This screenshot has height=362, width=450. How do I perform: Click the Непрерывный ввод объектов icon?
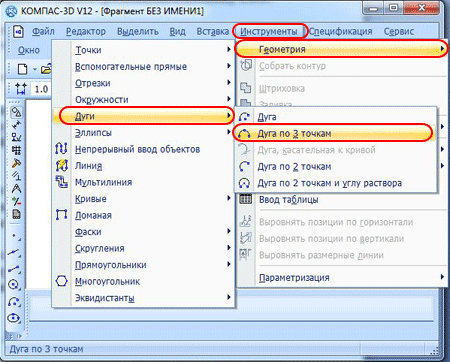[x=61, y=149]
